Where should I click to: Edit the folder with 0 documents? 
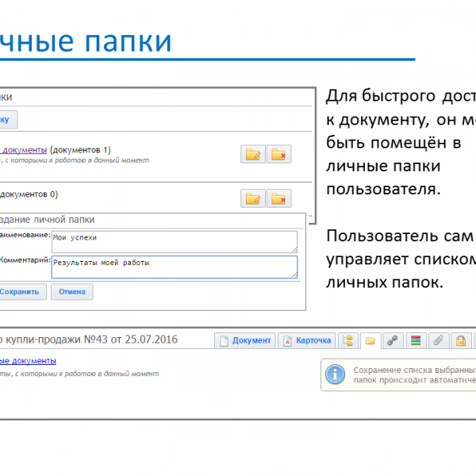pyautogui.click(x=253, y=199)
